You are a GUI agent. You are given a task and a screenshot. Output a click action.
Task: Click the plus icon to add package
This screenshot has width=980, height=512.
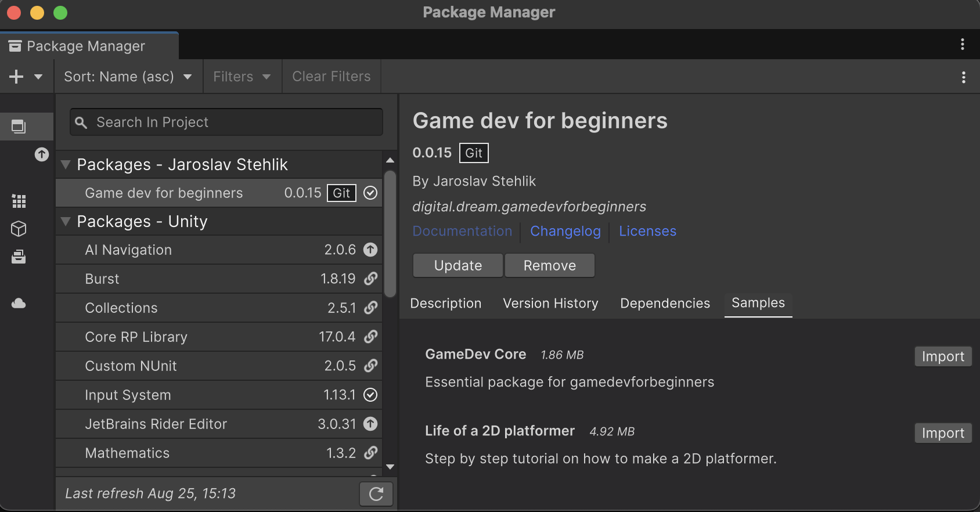17,77
